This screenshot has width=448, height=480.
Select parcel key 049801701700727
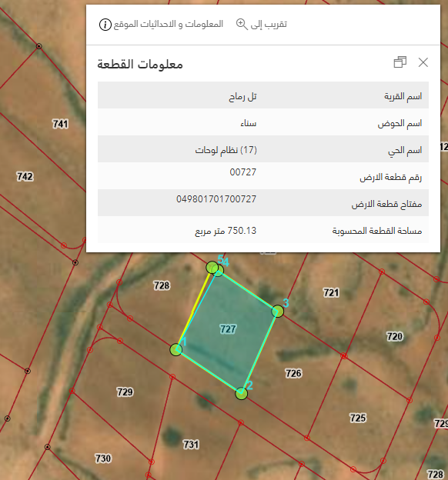pos(216,199)
